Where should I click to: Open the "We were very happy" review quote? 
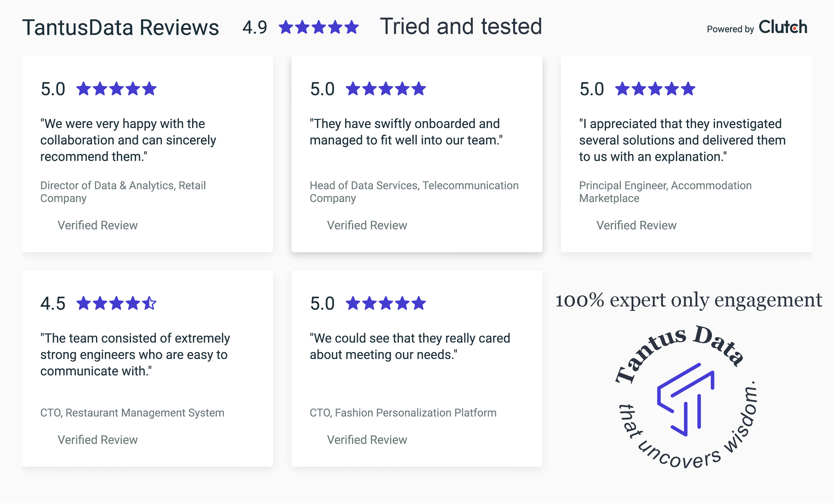128,140
